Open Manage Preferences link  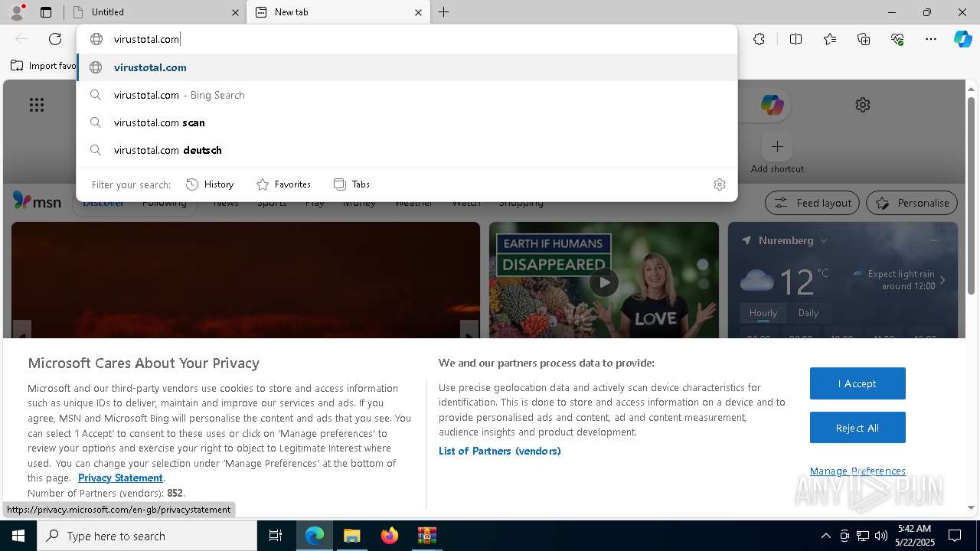coord(857,471)
